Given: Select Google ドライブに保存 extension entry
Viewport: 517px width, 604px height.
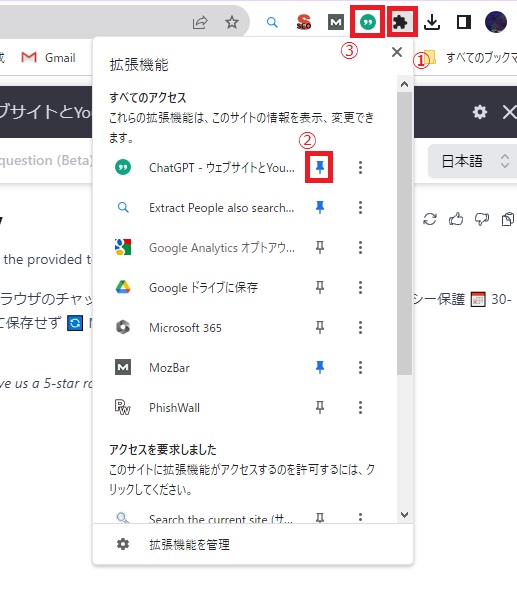Looking at the screenshot, I should pyautogui.click(x=203, y=288).
